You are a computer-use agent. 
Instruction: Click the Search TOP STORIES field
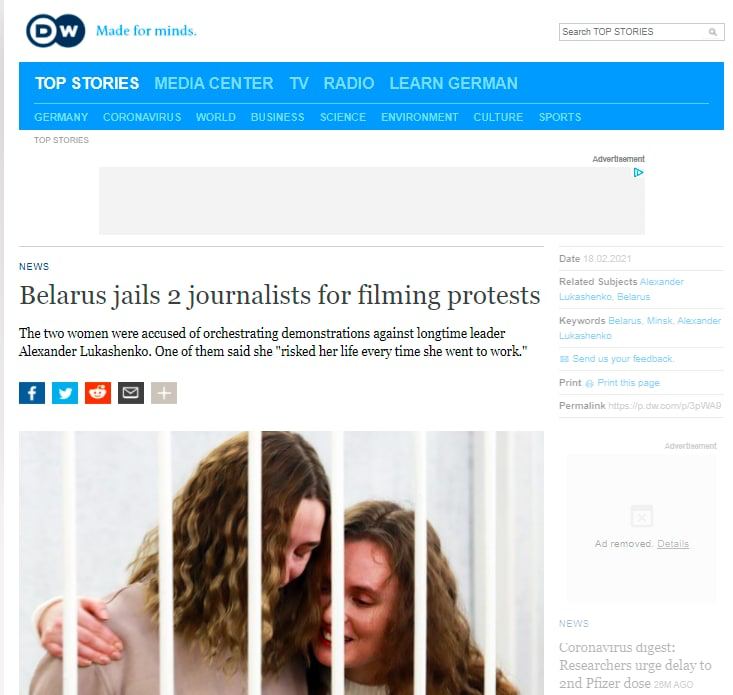(x=641, y=32)
